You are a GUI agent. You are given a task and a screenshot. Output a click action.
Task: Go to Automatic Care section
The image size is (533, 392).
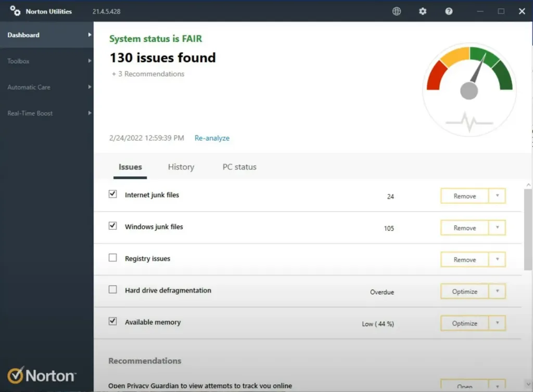[x=46, y=87]
